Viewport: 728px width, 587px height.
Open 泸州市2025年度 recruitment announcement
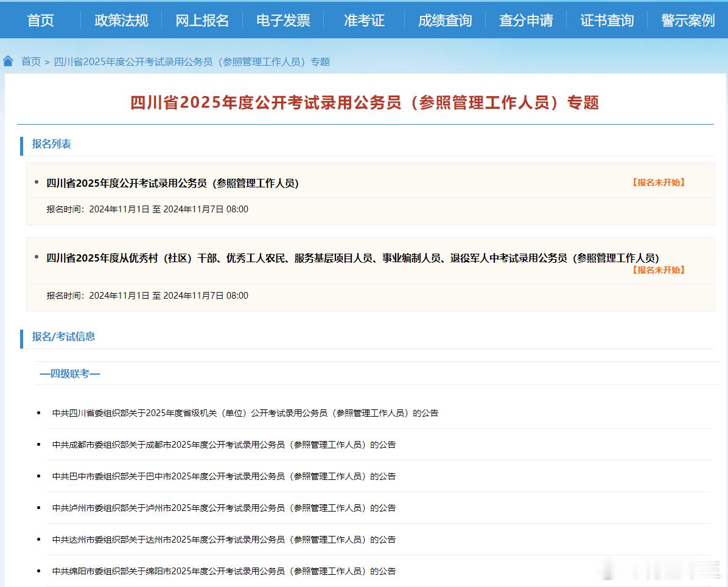pos(224,508)
